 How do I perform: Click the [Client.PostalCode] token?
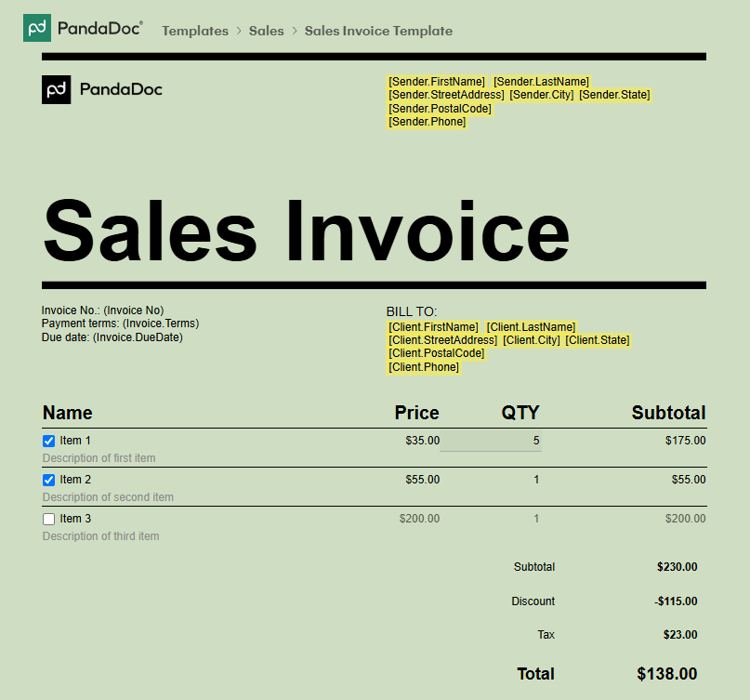(x=437, y=353)
